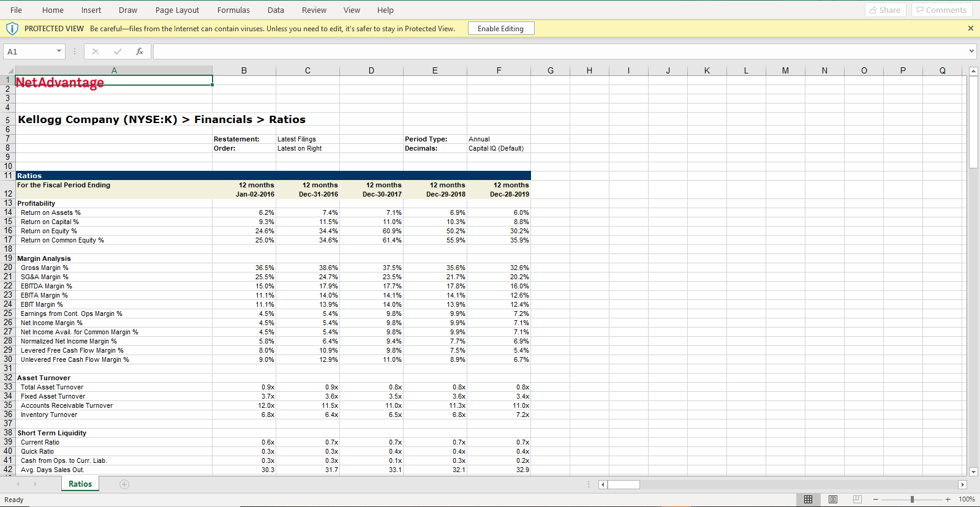980x507 pixels.
Task: Expand the formula bar chevron
Action: 971,51
